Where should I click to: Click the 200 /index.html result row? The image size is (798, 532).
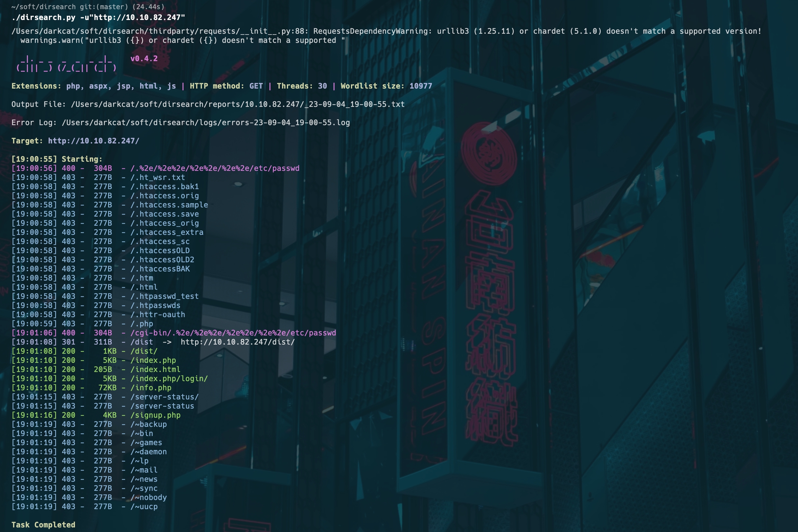tap(96, 370)
